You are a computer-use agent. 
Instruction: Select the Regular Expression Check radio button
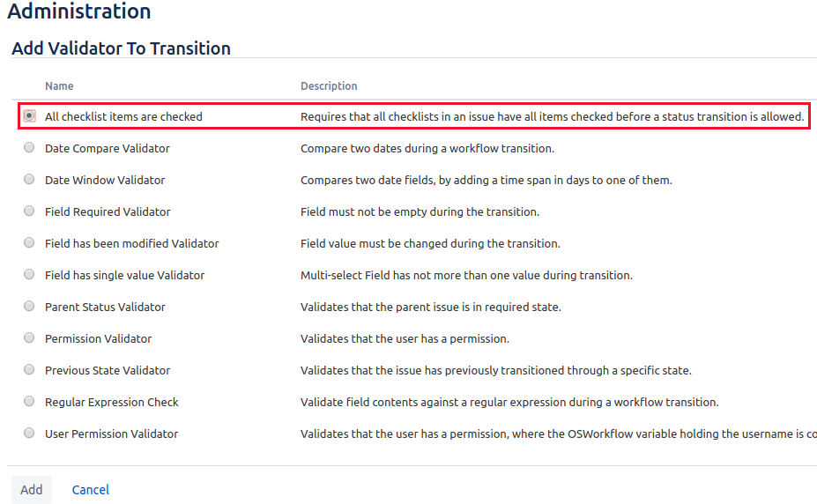29,401
